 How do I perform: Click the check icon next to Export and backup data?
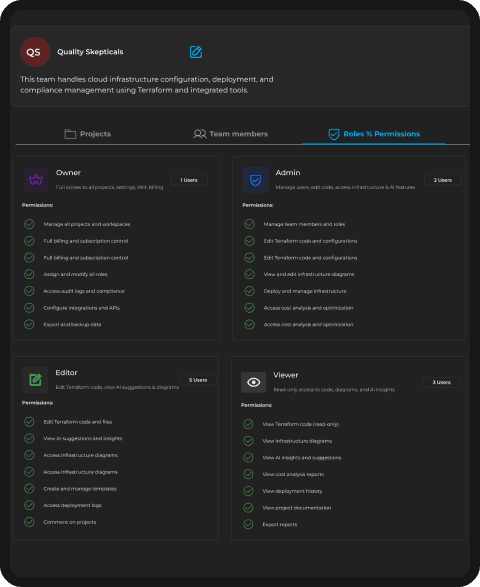pyautogui.click(x=29, y=324)
